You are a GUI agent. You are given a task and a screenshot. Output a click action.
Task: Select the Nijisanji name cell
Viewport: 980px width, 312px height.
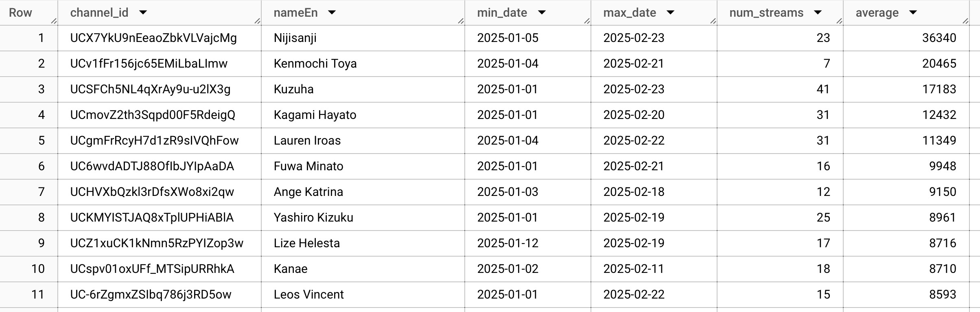363,38
